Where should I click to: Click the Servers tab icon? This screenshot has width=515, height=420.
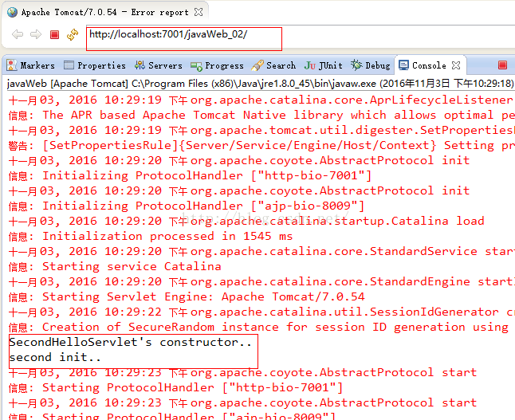pos(140,65)
